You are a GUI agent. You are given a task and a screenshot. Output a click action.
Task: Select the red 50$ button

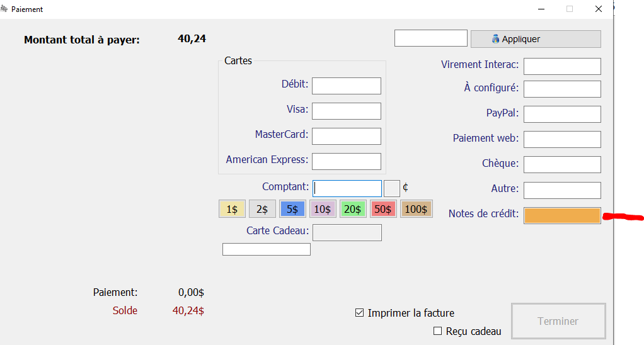click(x=383, y=209)
